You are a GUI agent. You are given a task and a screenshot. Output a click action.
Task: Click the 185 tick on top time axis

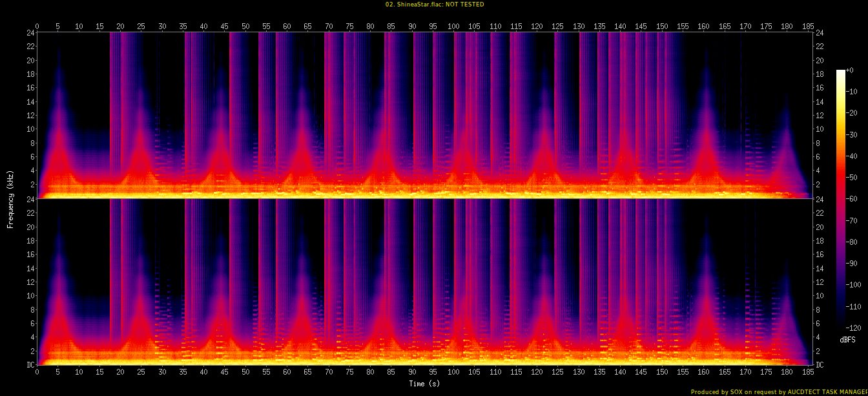(x=807, y=26)
